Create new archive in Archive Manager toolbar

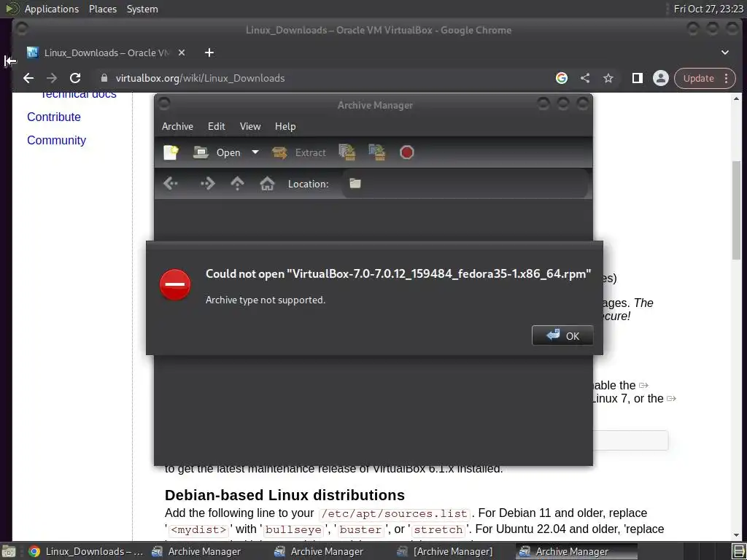tap(171, 152)
